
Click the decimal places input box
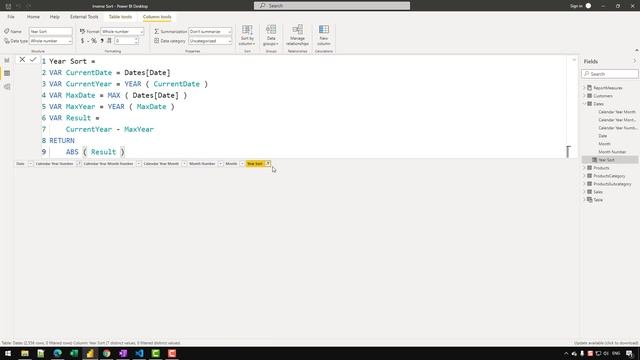(125, 41)
